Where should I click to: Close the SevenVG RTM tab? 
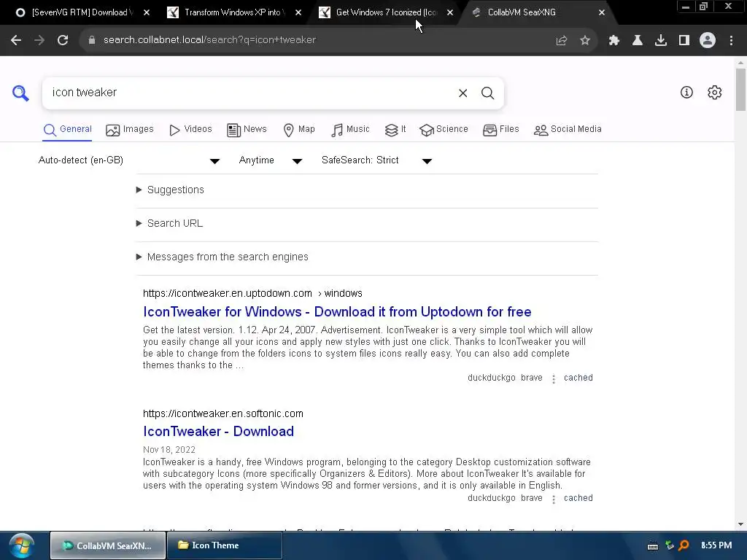[x=147, y=12]
